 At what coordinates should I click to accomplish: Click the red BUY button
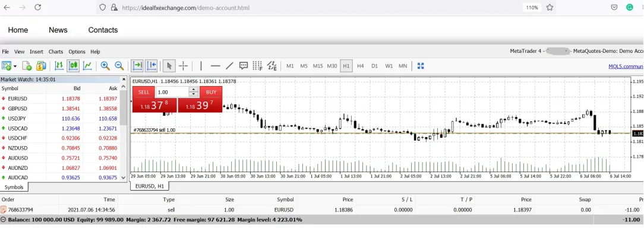(211, 92)
